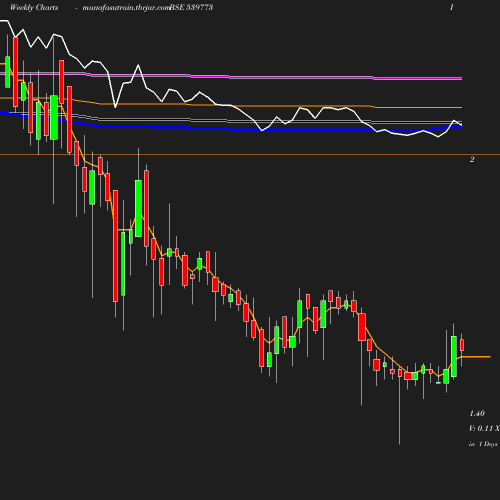Click the "BSE 539773" stock code label

pos(191,8)
